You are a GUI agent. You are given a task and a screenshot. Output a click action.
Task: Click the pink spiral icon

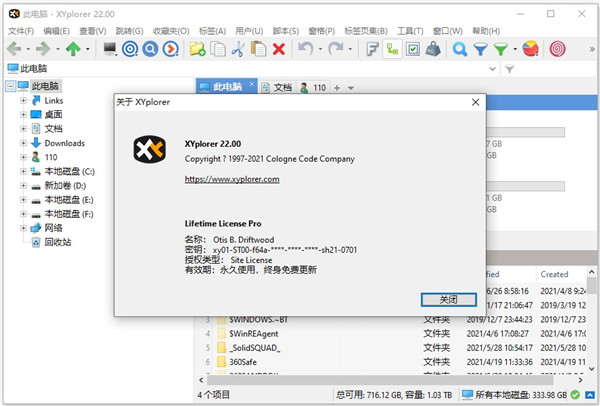pyautogui.click(x=558, y=49)
